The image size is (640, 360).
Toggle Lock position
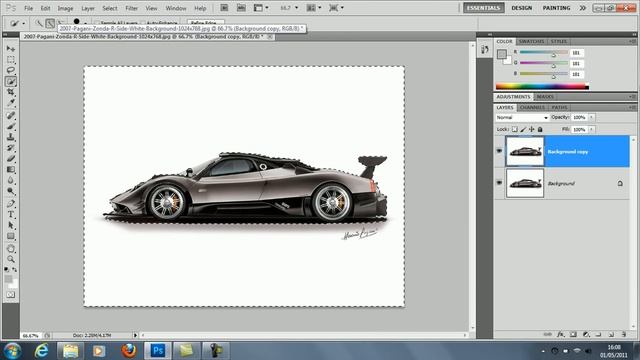pyautogui.click(x=531, y=129)
